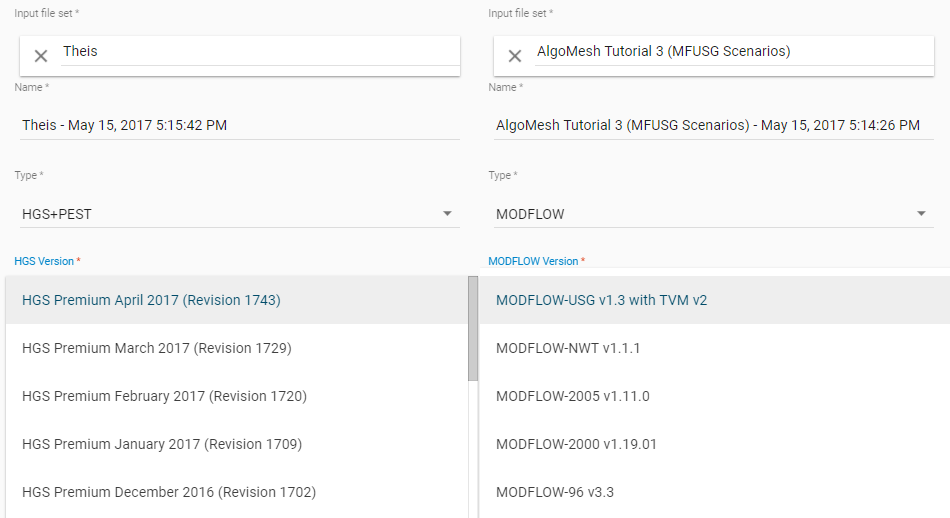Select MODFLOW-2005 v1.11.0 option
This screenshot has height=518, width=950.
[x=714, y=396]
